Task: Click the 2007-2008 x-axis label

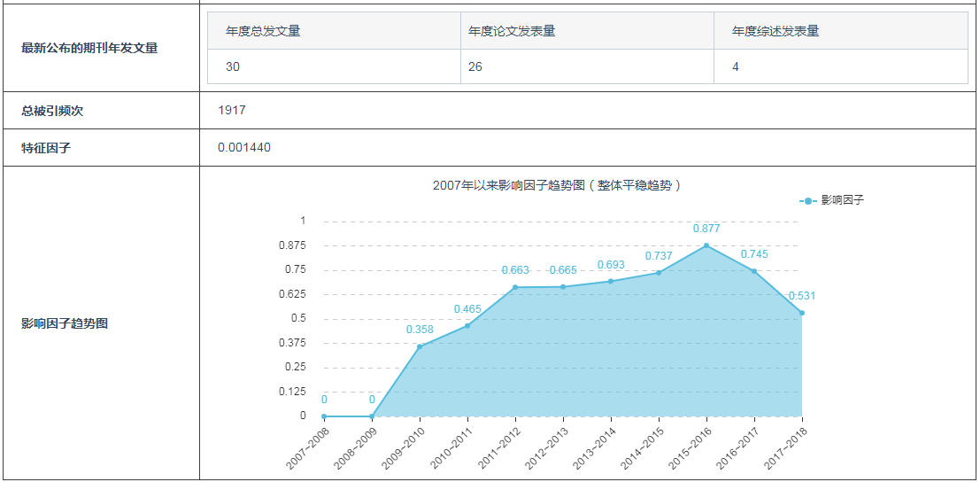Action: coord(307,448)
